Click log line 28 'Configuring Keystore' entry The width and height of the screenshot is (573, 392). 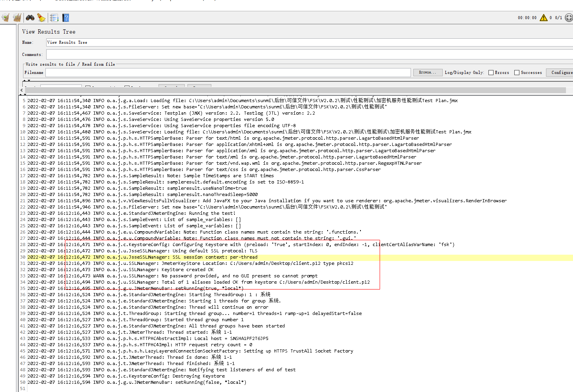241,245
